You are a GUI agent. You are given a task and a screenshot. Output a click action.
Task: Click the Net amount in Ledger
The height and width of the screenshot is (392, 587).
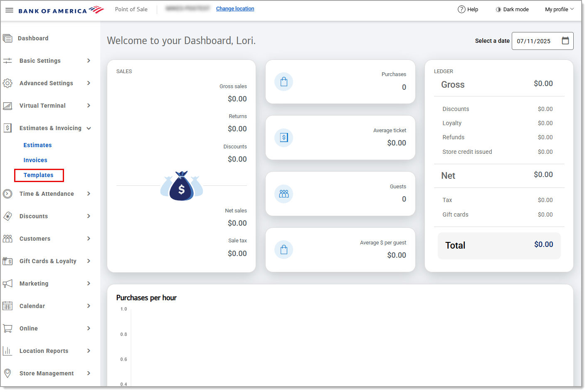coord(543,175)
